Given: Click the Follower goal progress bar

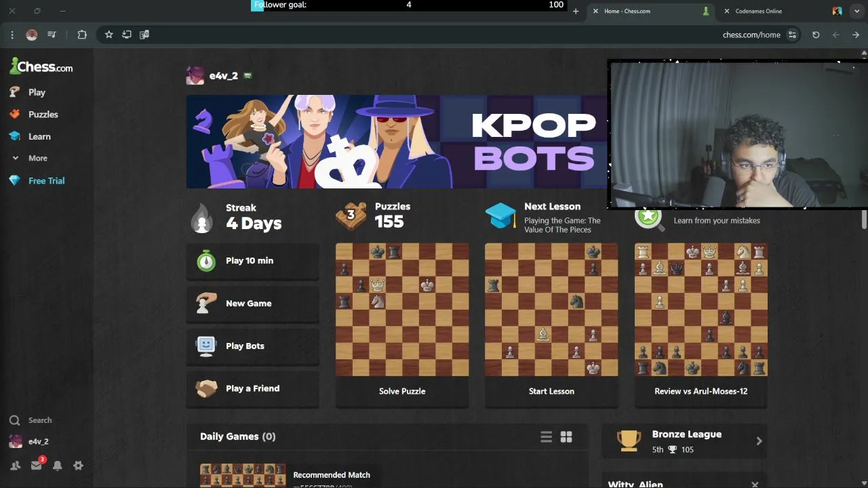Looking at the screenshot, I should [x=408, y=5].
